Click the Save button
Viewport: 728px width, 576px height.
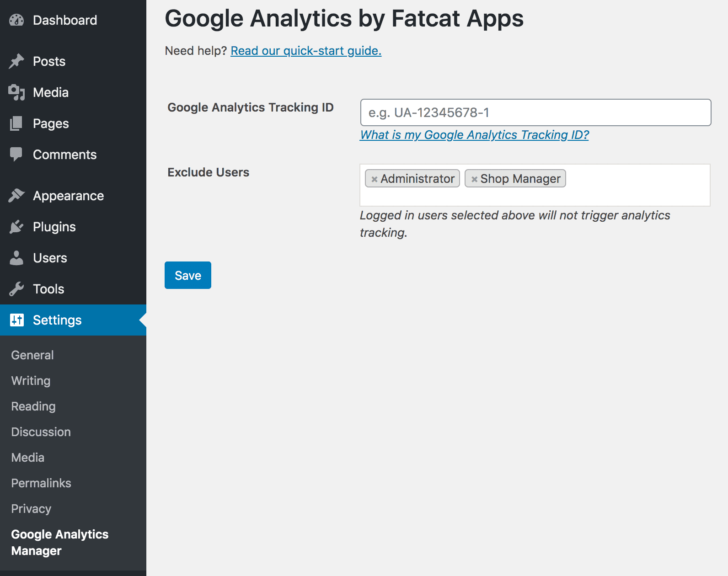[188, 275]
